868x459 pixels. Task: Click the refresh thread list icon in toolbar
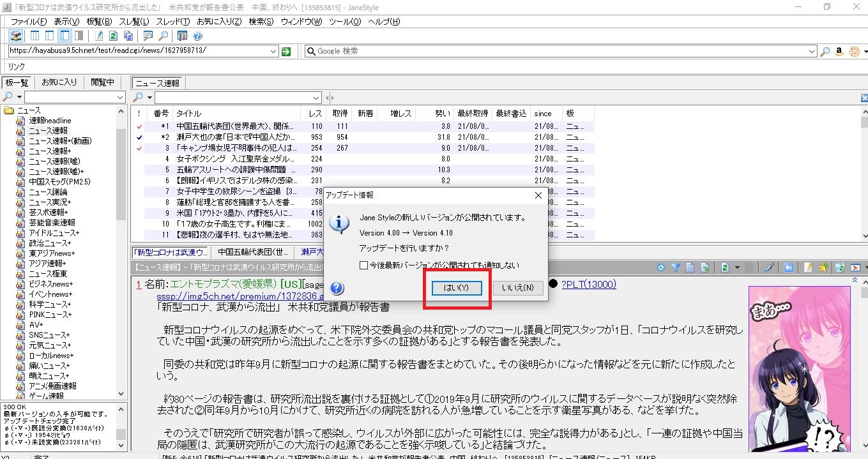(x=113, y=35)
